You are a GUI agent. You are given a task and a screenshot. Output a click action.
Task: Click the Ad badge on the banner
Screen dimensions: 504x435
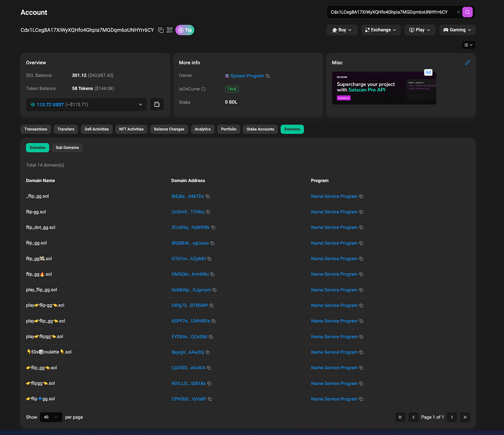(428, 72)
